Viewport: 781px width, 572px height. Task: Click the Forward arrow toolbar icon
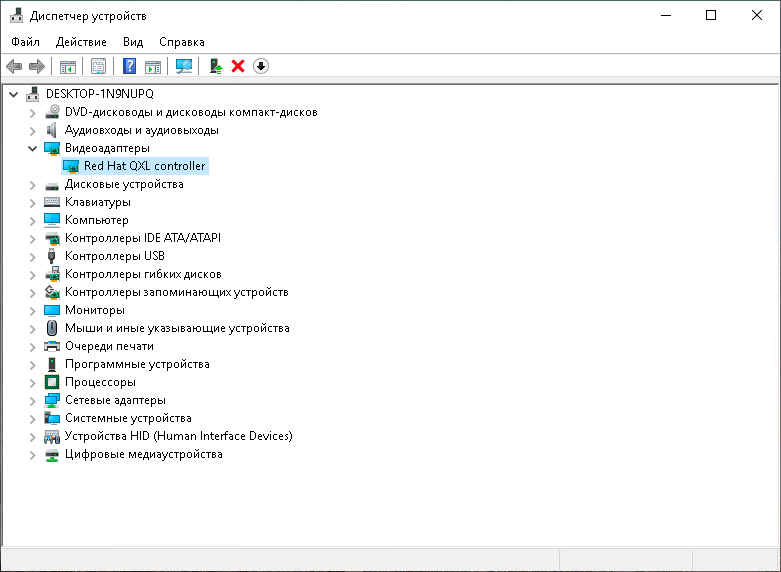click(x=37, y=66)
